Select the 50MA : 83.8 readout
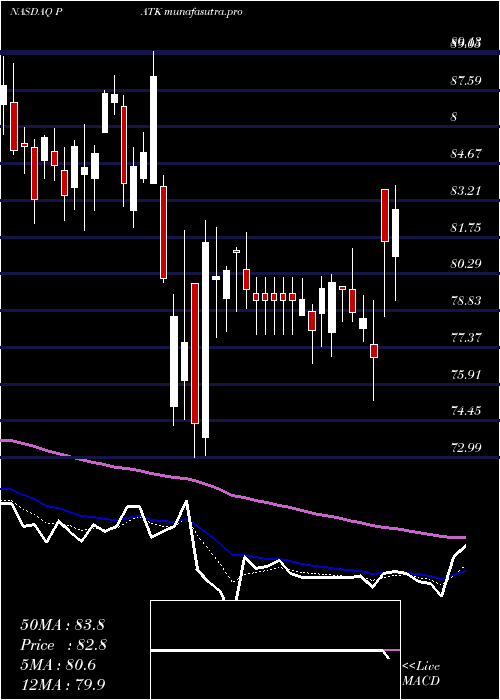500x700 pixels. click(x=62, y=625)
